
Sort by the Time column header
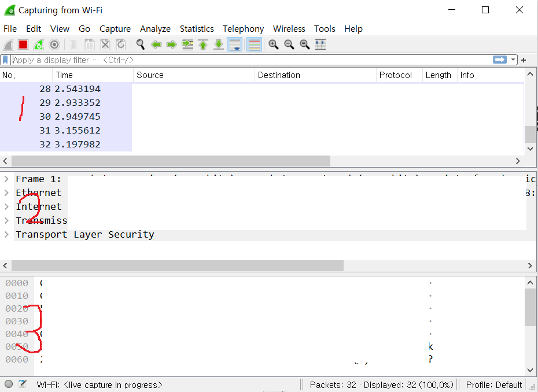pyautogui.click(x=93, y=75)
